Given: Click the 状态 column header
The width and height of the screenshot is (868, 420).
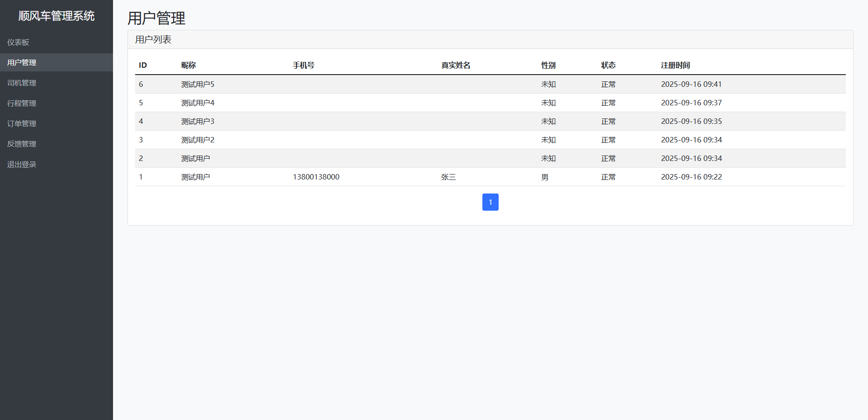Looking at the screenshot, I should (x=608, y=65).
